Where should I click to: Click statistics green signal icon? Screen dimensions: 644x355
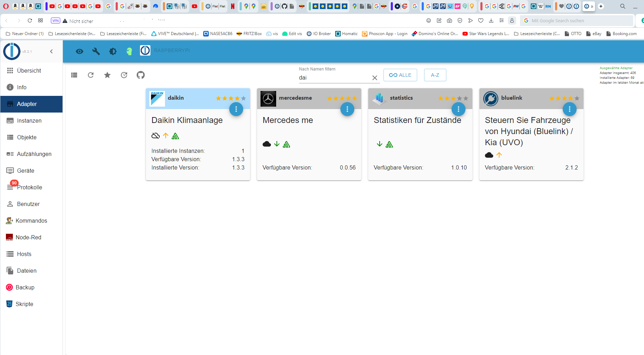tap(389, 144)
